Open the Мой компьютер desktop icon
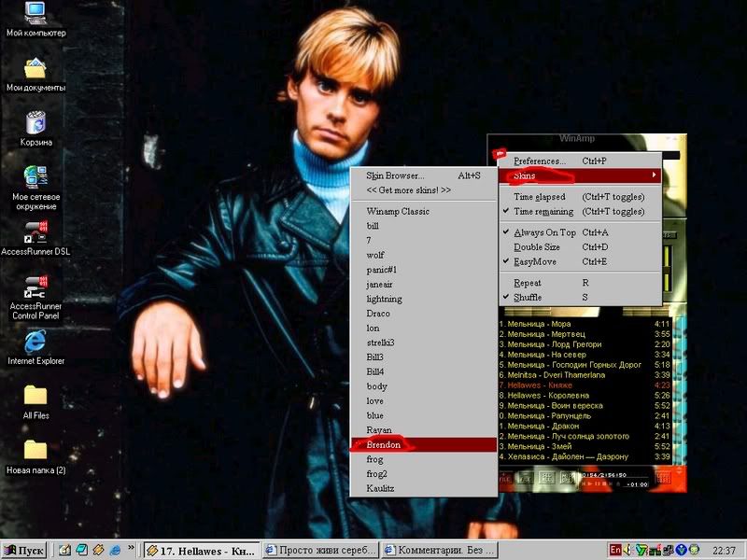This screenshot has height=560, width=747. tap(35, 13)
